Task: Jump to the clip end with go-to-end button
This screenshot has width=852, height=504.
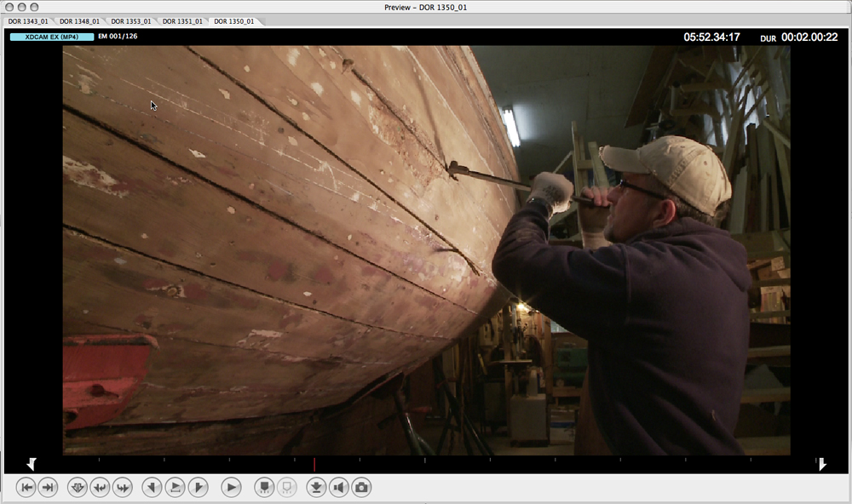Action: click(48, 488)
